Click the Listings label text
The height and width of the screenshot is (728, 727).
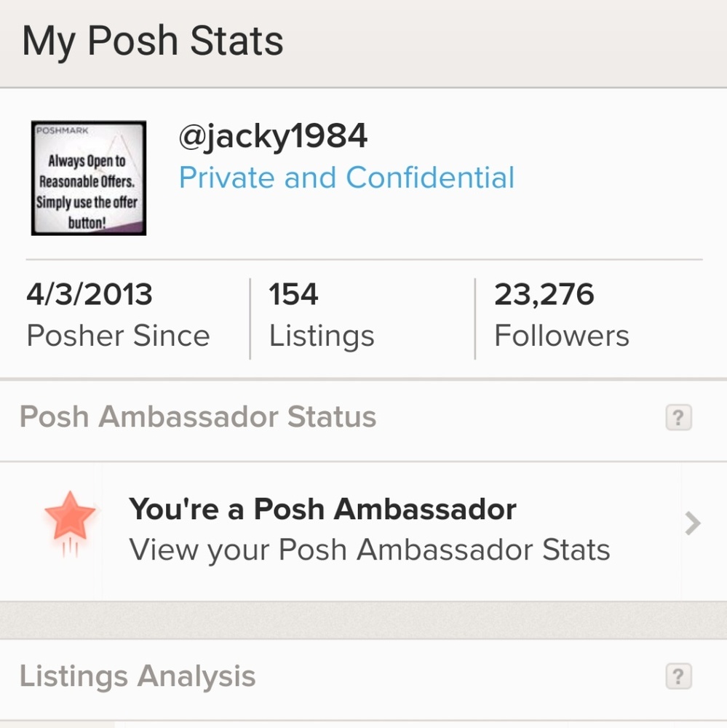pyautogui.click(x=322, y=336)
